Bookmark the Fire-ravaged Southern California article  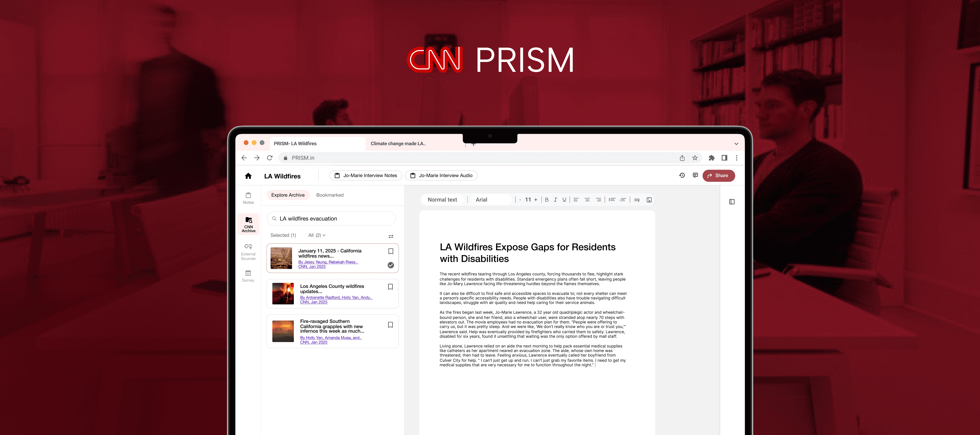pos(390,325)
